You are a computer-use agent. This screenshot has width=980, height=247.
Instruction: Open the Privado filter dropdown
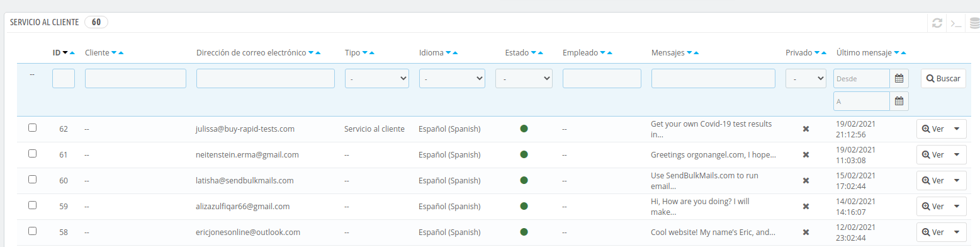tap(806, 79)
